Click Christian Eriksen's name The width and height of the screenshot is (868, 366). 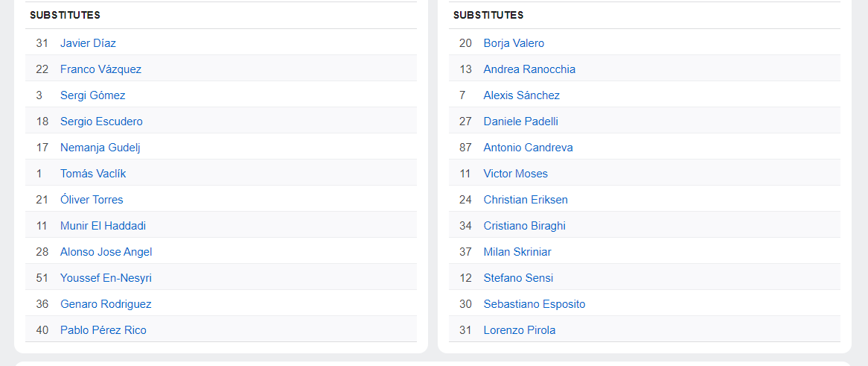pyautogui.click(x=526, y=200)
